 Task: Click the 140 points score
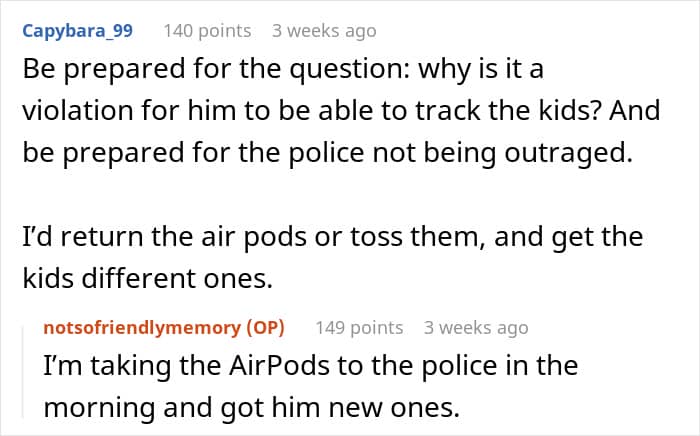click(x=207, y=31)
